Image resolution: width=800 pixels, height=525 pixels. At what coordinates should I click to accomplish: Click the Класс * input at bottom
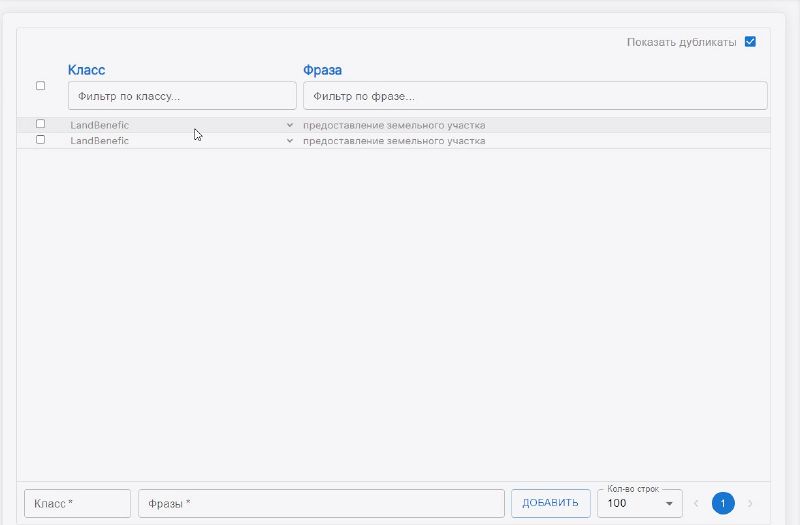77,503
